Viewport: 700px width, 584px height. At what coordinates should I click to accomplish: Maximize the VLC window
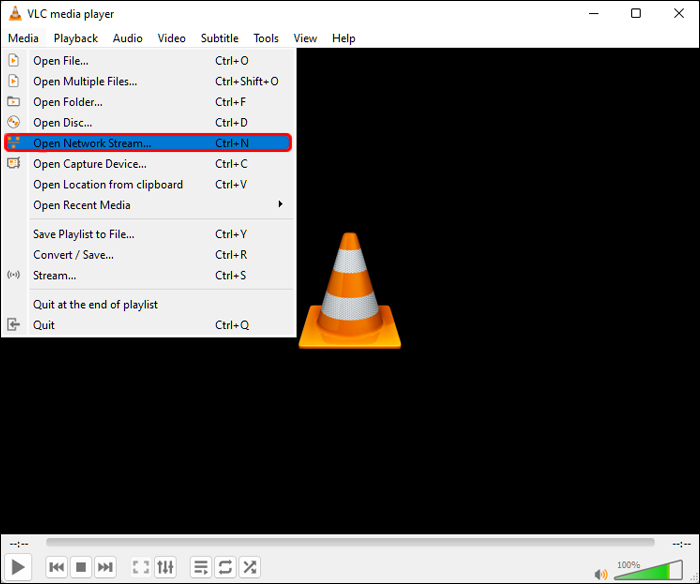(636, 13)
